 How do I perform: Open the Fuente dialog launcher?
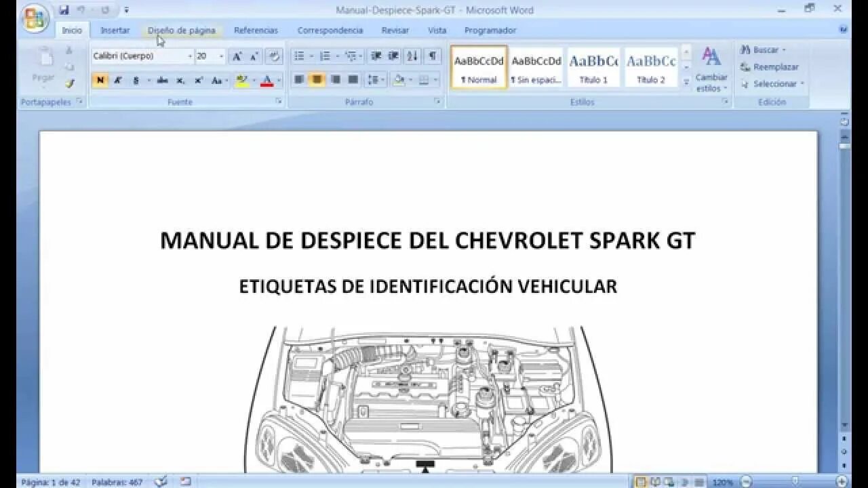(279, 102)
